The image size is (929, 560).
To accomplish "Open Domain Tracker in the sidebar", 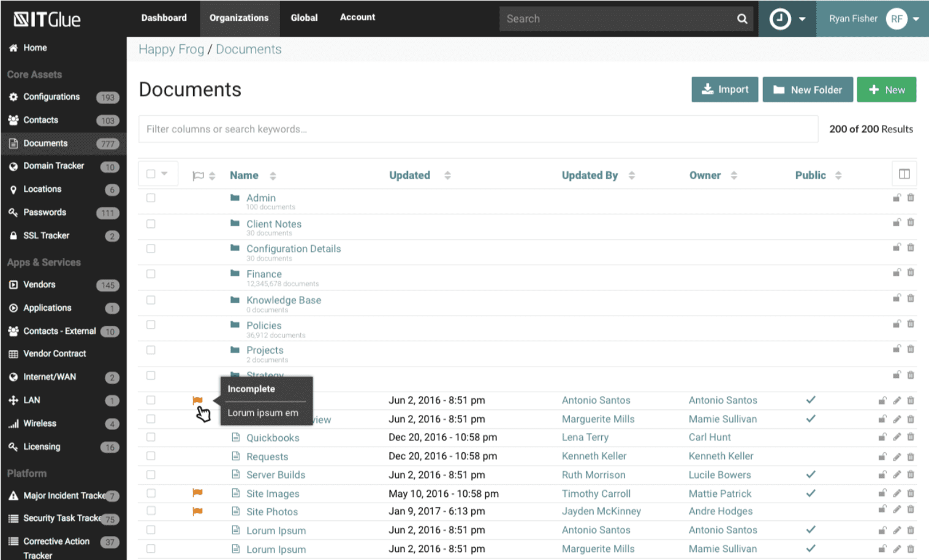I will pos(53,165).
